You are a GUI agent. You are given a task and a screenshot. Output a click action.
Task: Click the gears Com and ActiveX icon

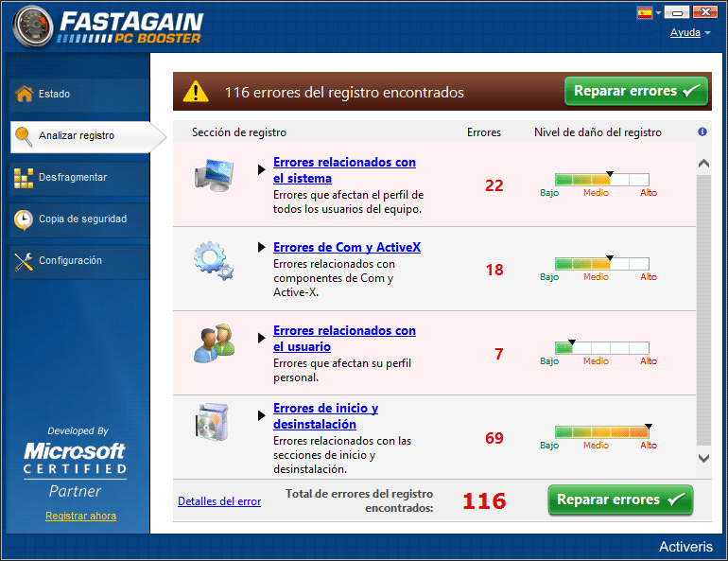pos(214,260)
